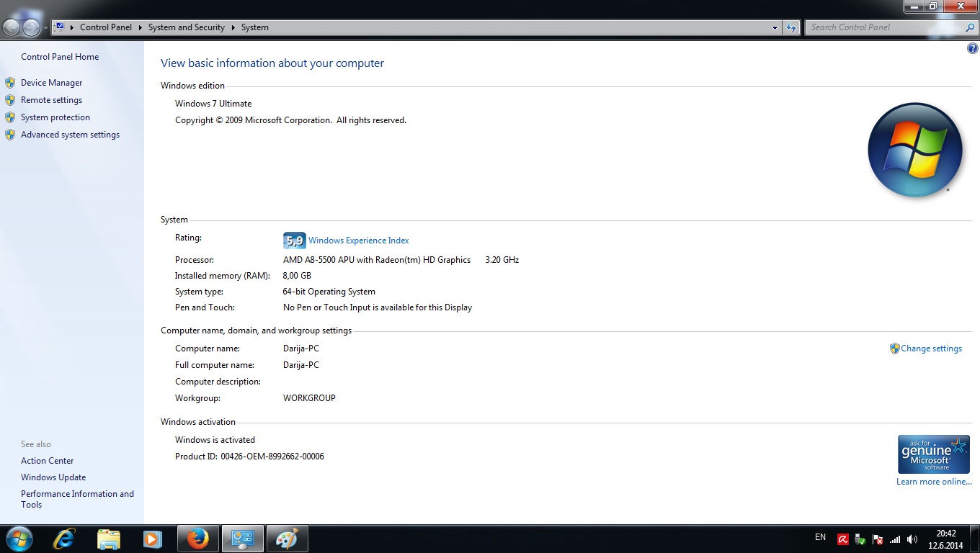
Task: Click the Control Panel taskbar button
Action: [242, 539]
